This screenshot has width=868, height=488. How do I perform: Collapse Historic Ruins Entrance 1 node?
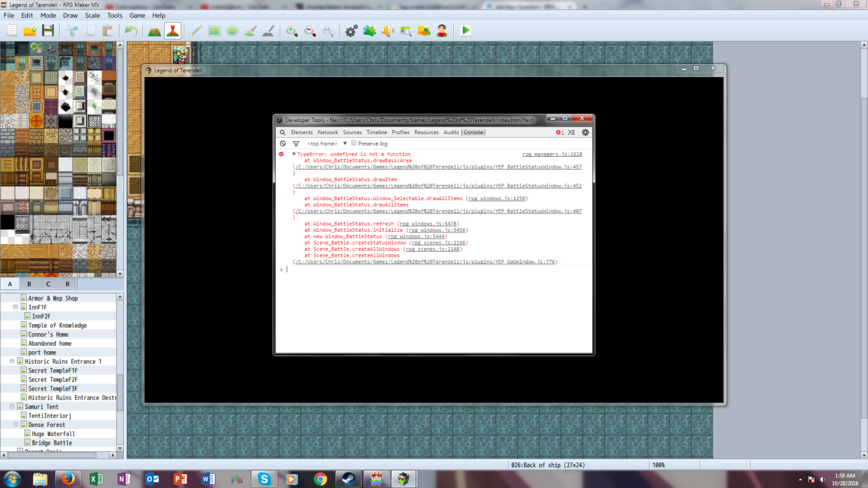(x=12, y=362)
